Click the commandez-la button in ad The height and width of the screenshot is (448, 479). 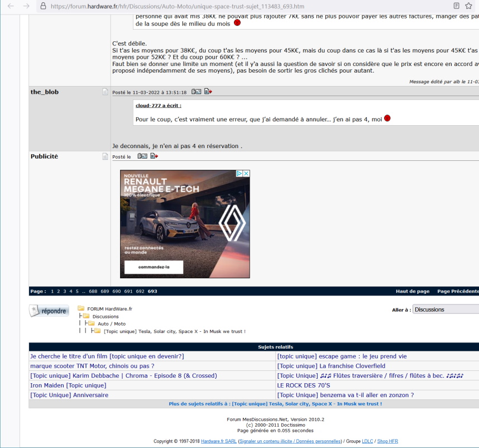click(x=154, y=267)
